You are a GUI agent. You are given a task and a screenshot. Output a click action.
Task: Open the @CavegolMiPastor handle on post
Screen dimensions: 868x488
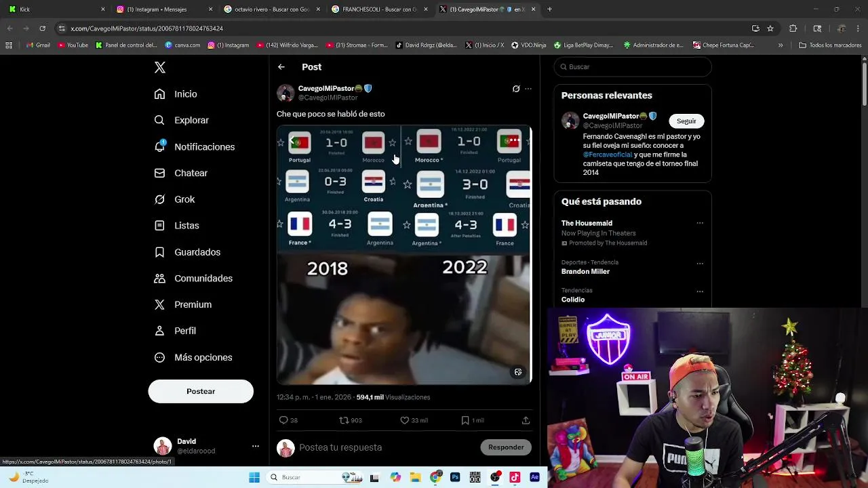(328, 98)
